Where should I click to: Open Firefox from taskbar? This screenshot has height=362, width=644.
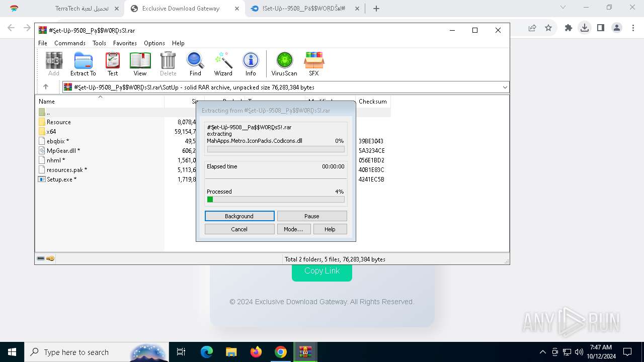(256, 352)
